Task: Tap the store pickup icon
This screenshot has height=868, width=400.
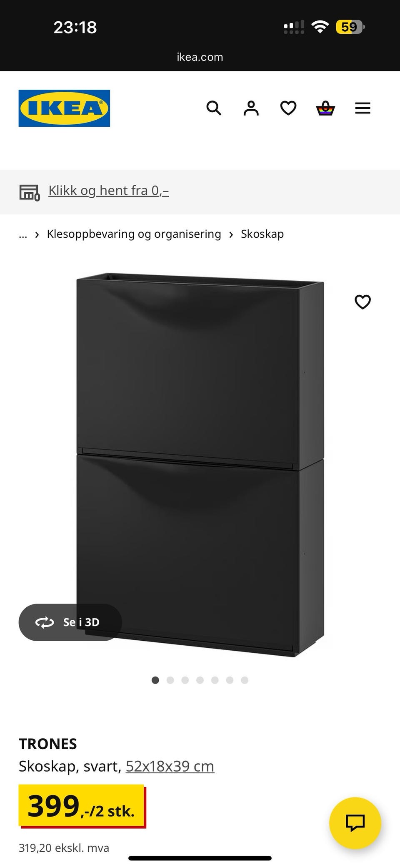Action: (x=30, y=192)
